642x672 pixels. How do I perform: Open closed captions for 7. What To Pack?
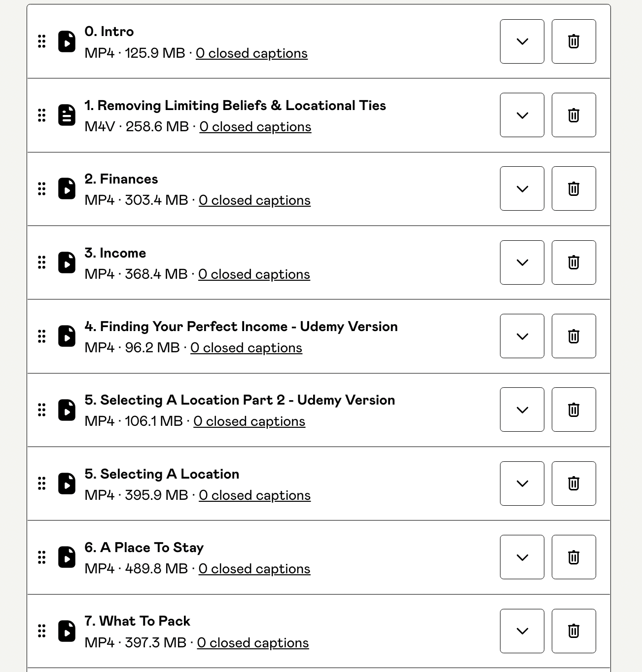tap(253, 643)
